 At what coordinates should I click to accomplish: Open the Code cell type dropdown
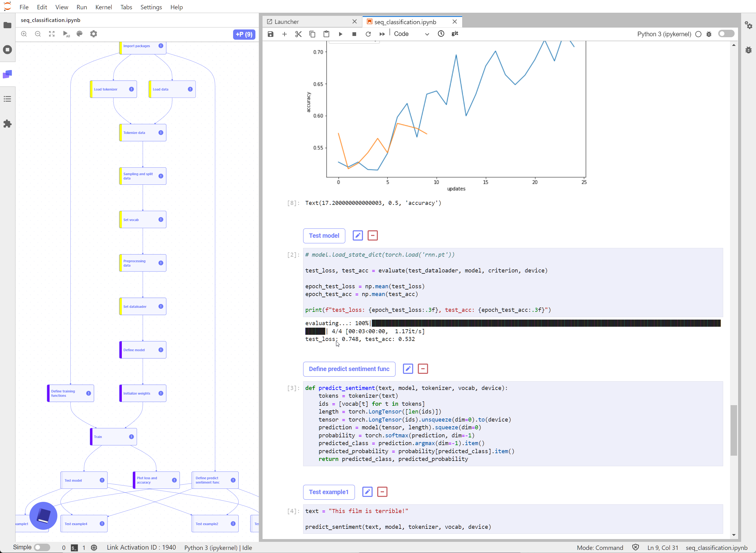(411, 34)
